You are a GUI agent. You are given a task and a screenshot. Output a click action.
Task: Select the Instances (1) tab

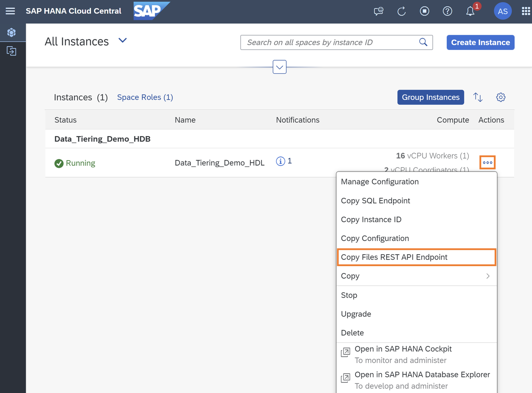point(81,97)
